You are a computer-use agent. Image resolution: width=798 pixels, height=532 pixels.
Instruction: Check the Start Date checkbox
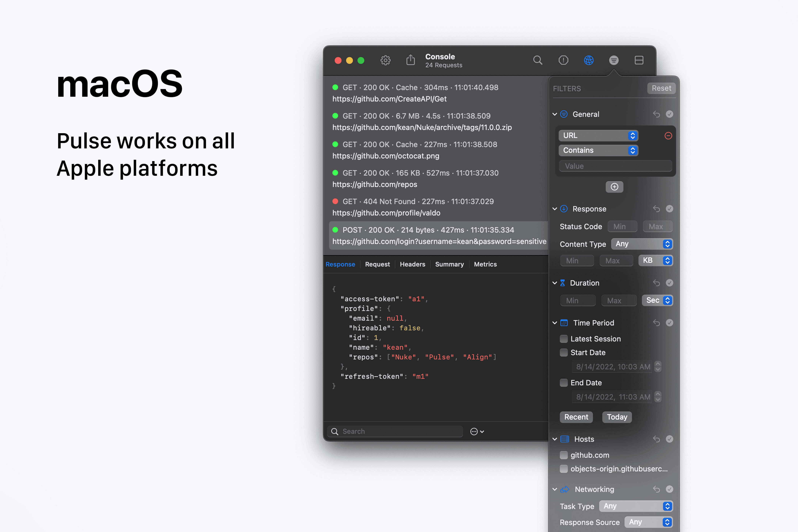point(564,352)
